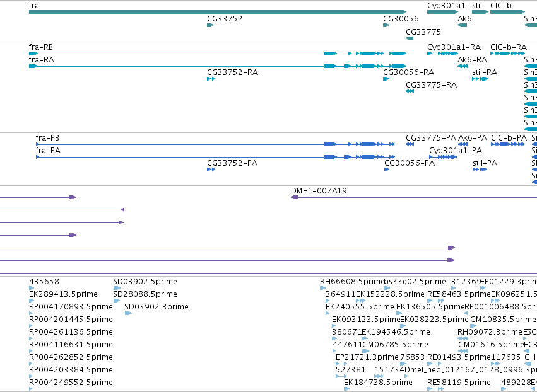Select transcript fra-RA
Screen dimensions: 537x392
point(218,66)
